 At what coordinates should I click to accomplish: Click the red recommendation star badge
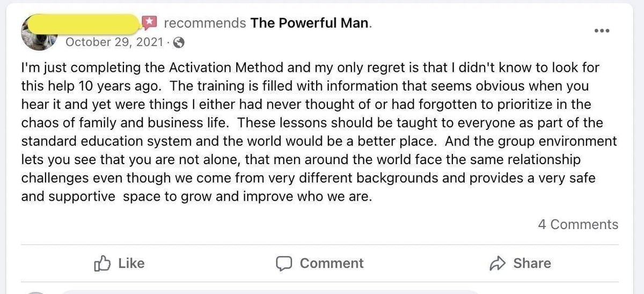point(150,23)
